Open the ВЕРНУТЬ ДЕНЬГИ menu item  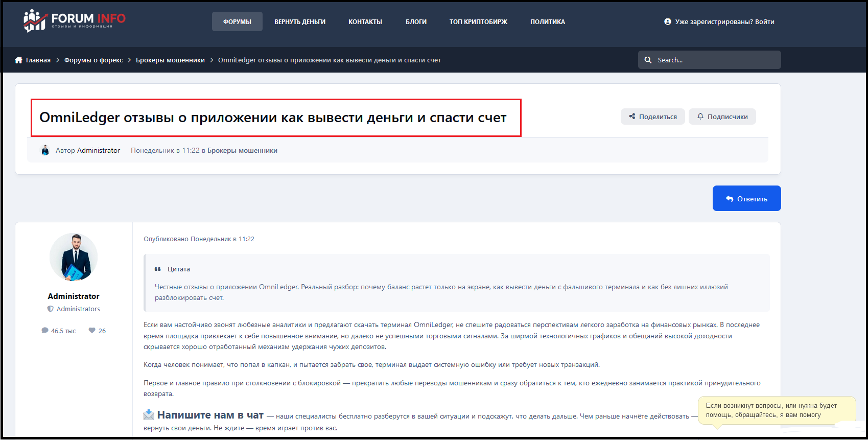coord(300,21)
